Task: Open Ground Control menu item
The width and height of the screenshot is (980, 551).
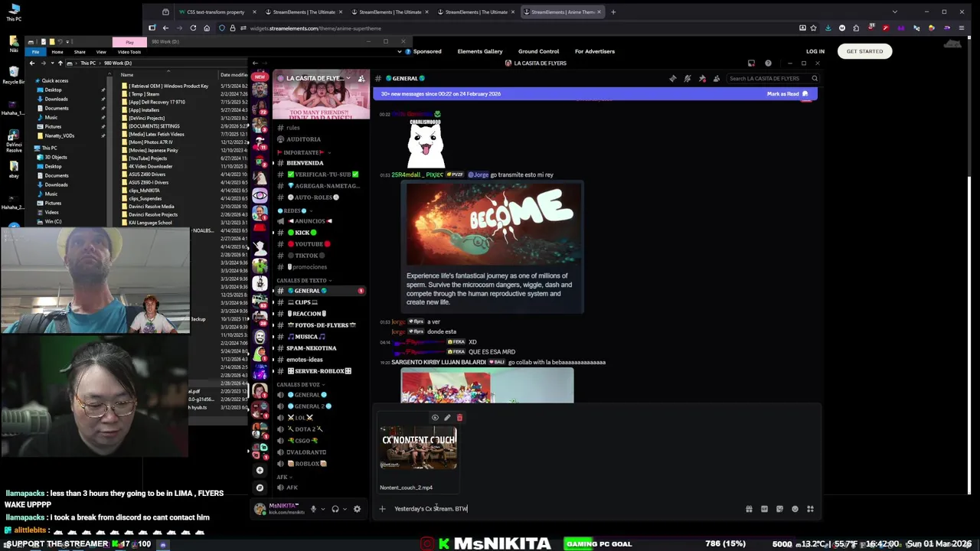Action: (x=538, y=51)
